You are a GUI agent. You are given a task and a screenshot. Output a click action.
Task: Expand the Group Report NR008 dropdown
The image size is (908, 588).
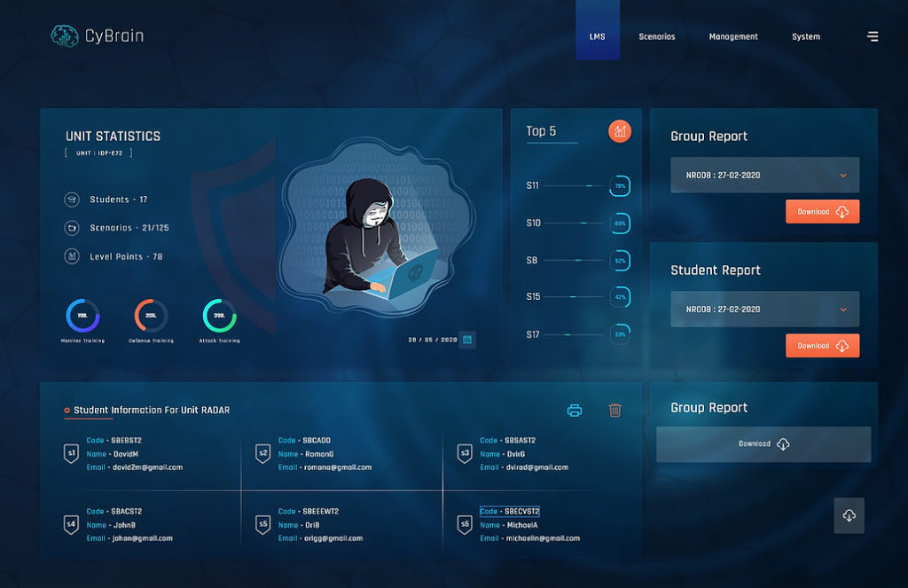tap(763, 175)
